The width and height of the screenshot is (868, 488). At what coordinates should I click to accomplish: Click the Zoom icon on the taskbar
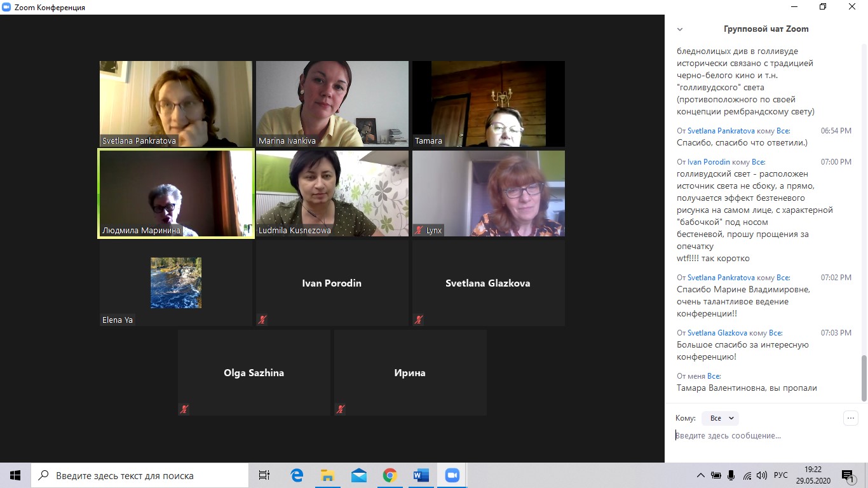[452, 475]
